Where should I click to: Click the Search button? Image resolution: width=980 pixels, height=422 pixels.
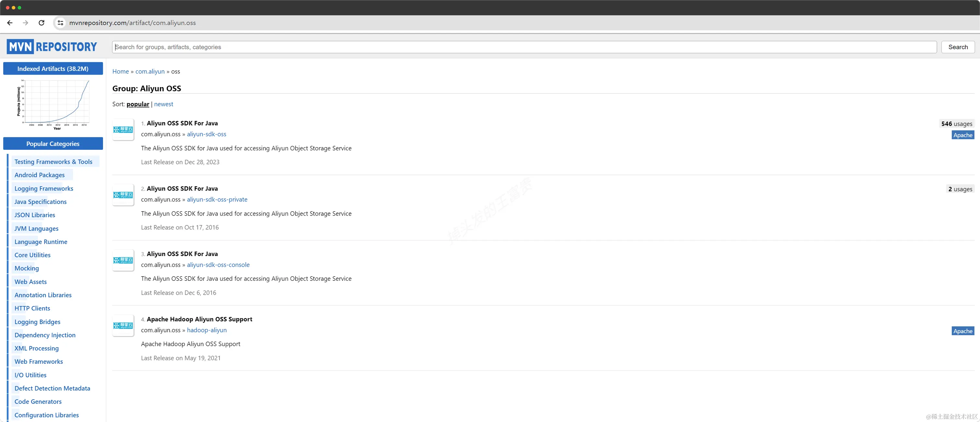pos(958,47)
